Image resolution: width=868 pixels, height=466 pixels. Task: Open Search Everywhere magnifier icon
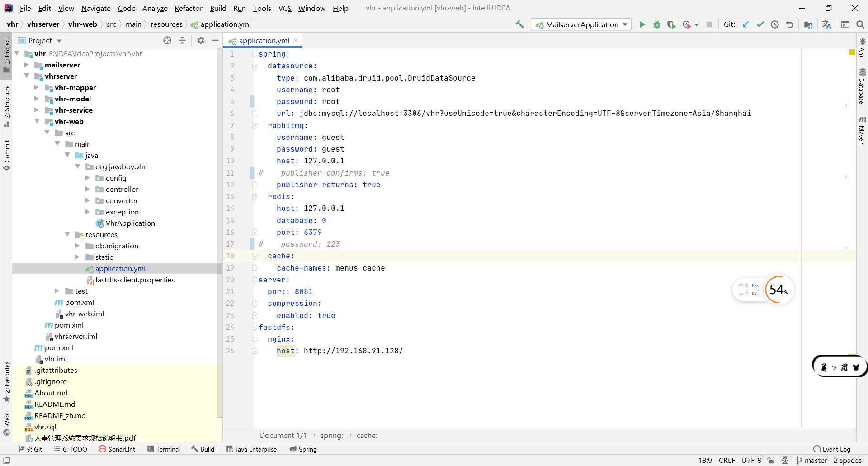coord(860,24)
